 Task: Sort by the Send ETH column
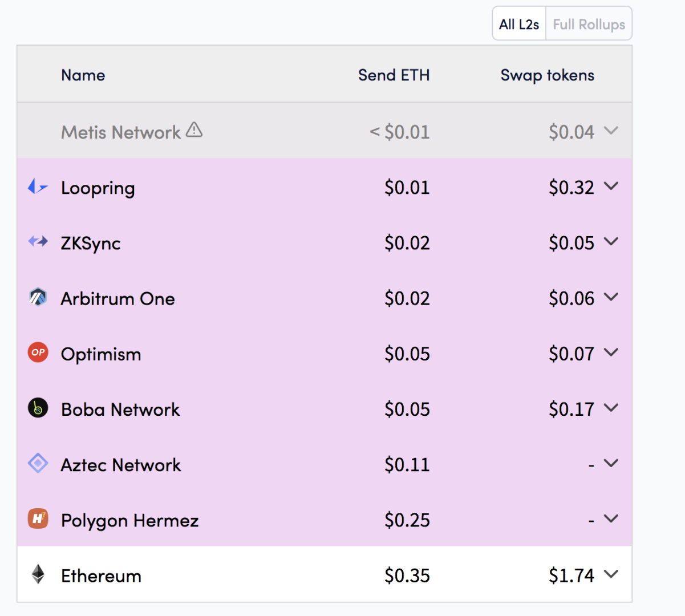(394, 75)
